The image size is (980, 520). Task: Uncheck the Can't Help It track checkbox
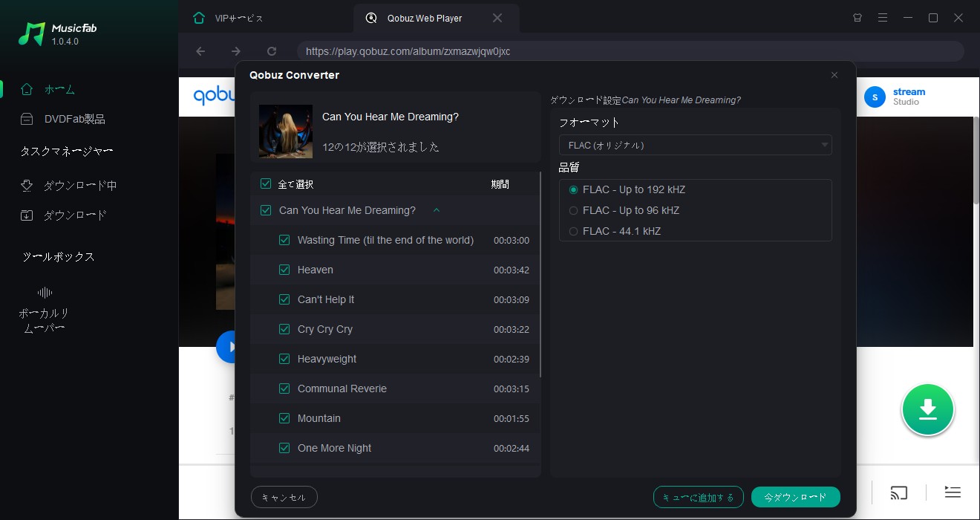[284, 299]
